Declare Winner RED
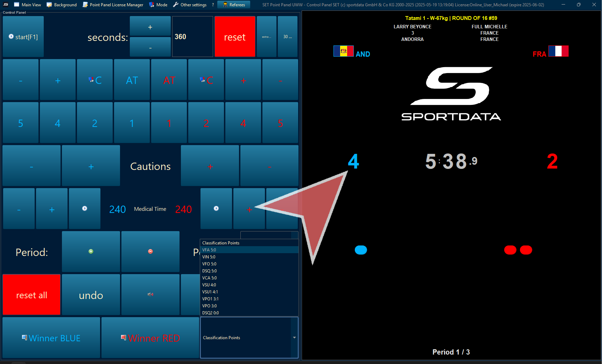This screenshot has height=364, width=605. click(x=150, y=338)
